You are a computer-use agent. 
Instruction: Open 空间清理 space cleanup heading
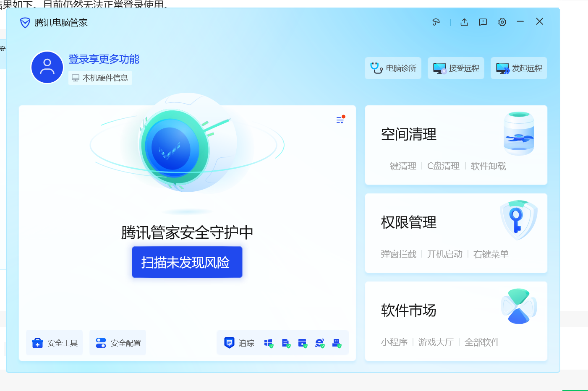[x=409, y=134]
